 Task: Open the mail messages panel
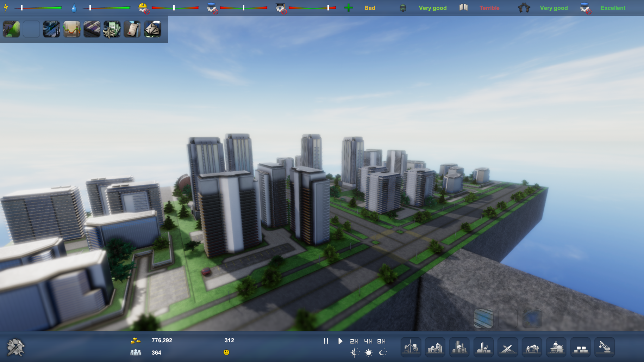click(152, 29)
